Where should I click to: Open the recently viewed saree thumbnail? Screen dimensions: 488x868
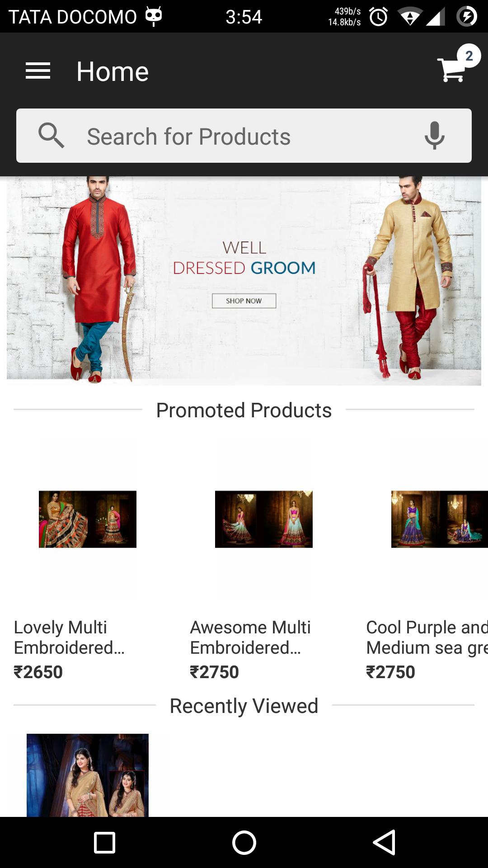(88, 775)
